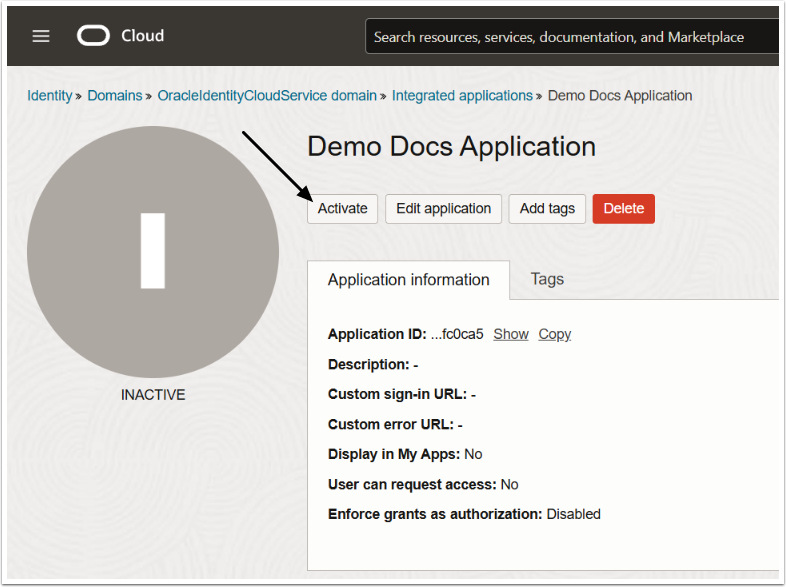Image resolution: width=786 pixels, height=587 pixels.
Task: Show the full Application ID
Action: coord(510,334)
